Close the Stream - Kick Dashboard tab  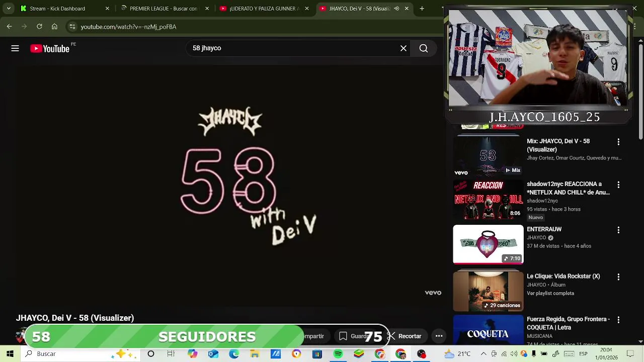[x=107, y=9]
